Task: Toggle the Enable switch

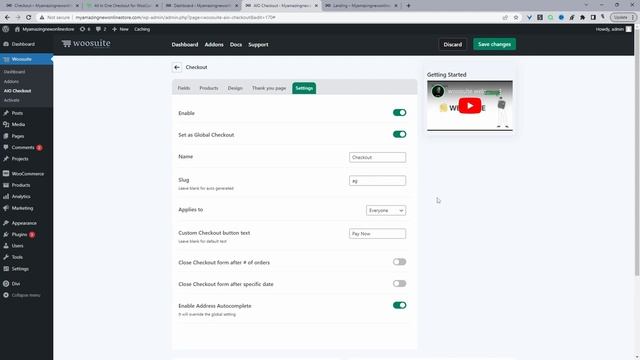Action: click(399, 113)
